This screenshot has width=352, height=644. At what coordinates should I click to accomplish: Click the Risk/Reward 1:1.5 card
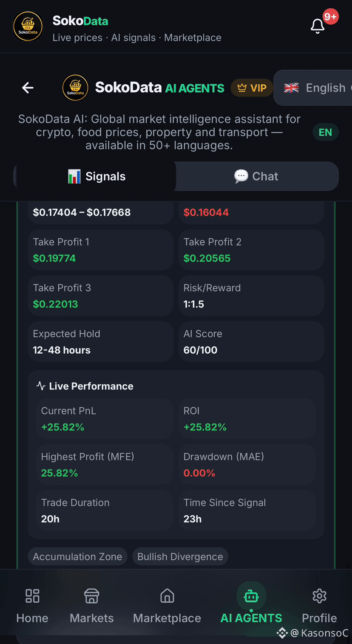pyautogui.click(x=251, y=296)
